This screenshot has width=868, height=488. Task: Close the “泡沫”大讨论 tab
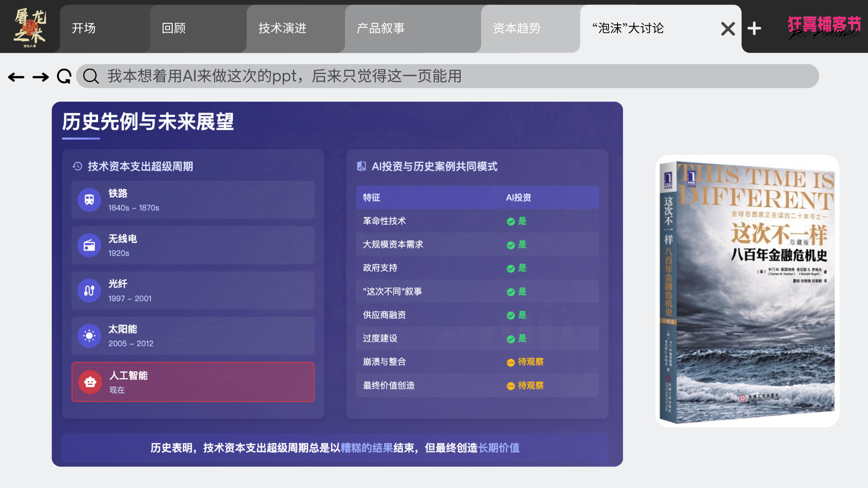point(728,28)
